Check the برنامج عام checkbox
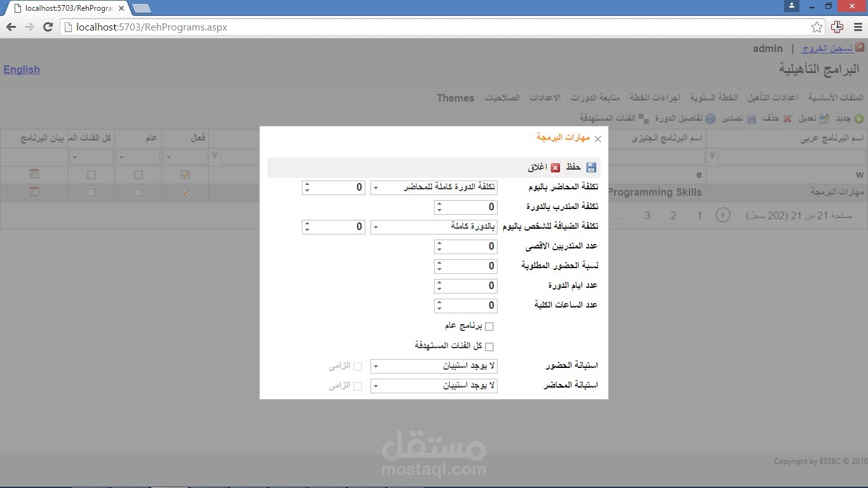The image size is (868, 488). tap(489, 327)
